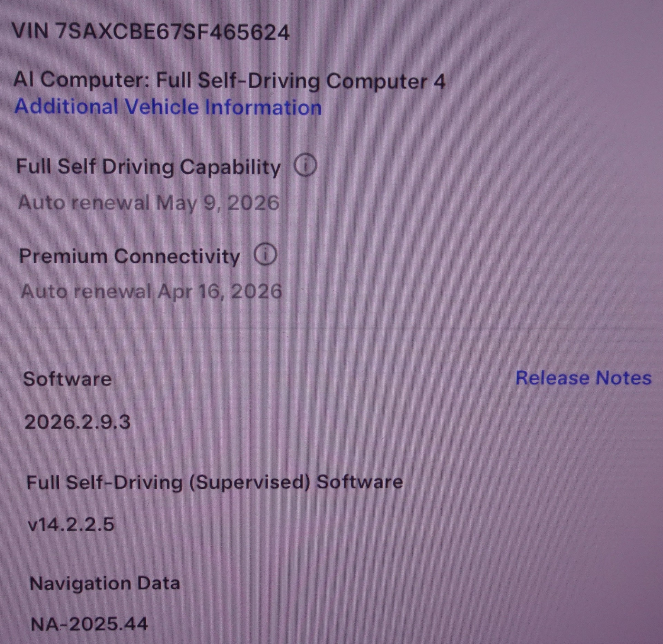Tap the Premium Connectivity info icon

pos(265,255)
